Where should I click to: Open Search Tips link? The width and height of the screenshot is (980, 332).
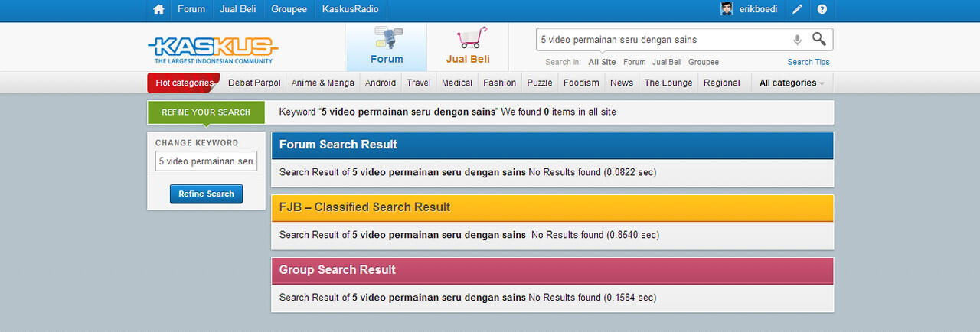click(808, 63)
